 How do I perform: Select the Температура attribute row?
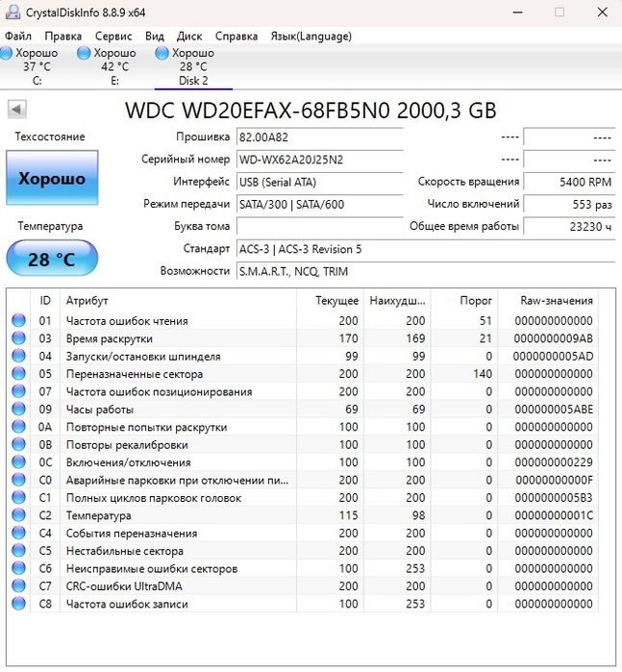[x=303, y=515]
